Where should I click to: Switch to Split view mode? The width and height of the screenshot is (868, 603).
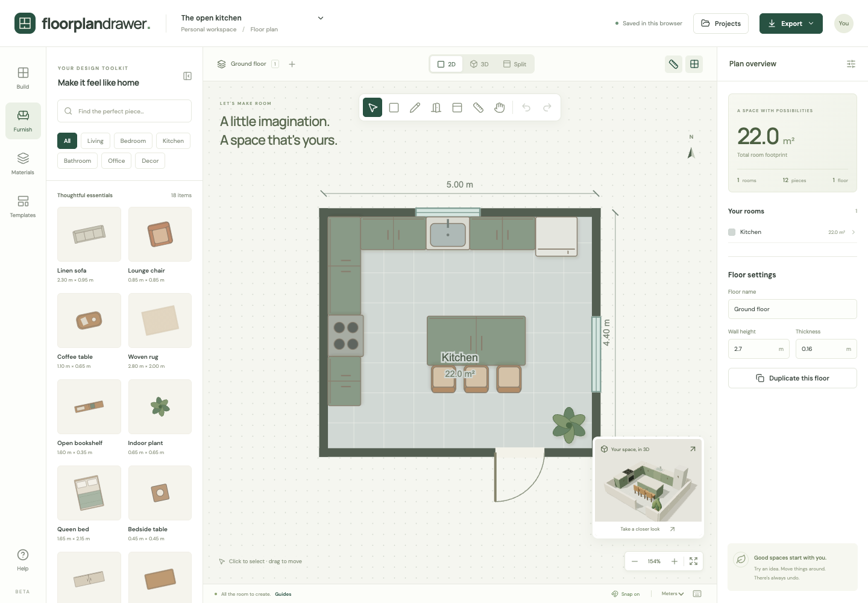point(515,64)
